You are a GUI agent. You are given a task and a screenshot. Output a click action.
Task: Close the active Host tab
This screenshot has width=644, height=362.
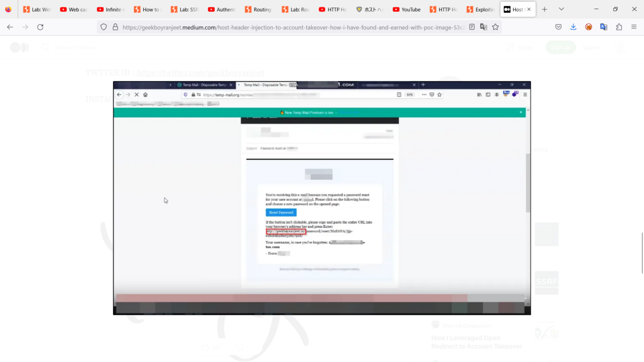[529, 9]
